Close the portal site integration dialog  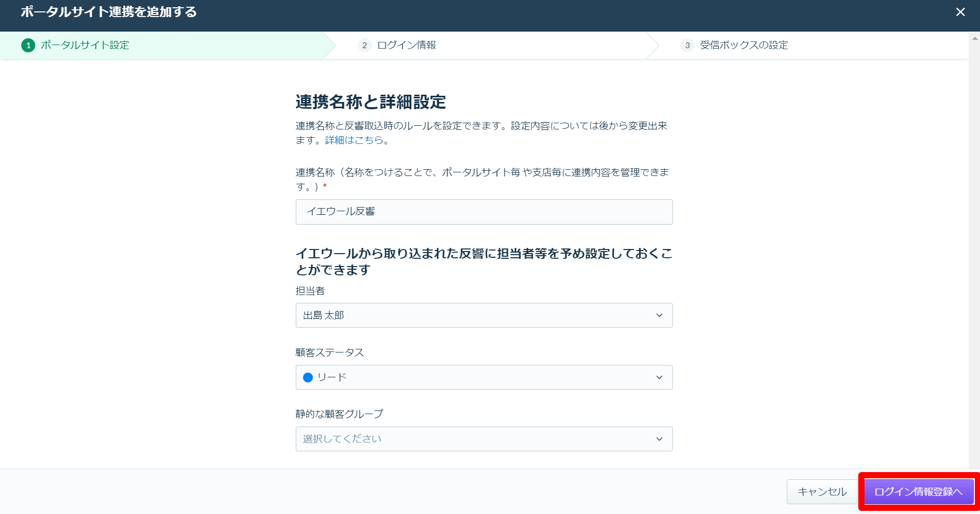coord(960,12)
